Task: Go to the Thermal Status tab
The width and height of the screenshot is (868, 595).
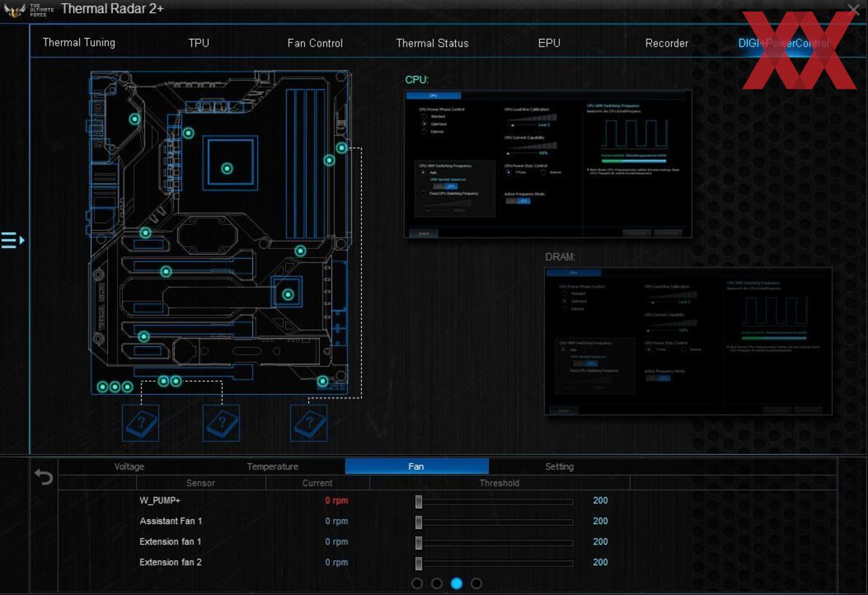Action: tap(432, 43)
